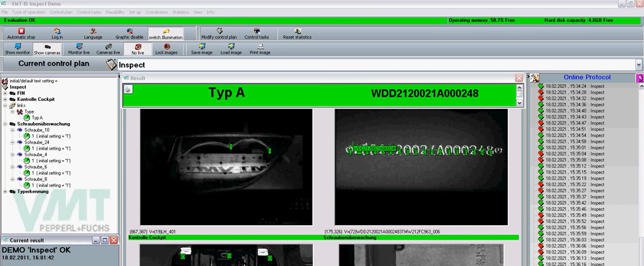Open Modify control plan
Screen dimensions: 644x266
click(219, 34)
